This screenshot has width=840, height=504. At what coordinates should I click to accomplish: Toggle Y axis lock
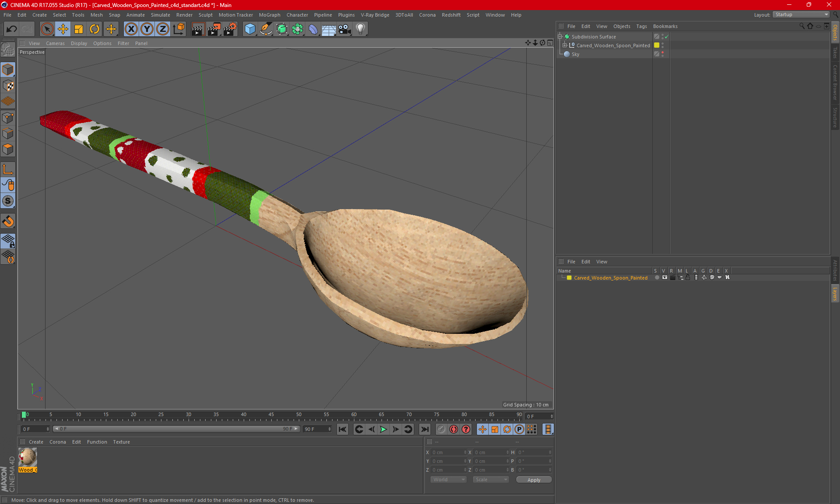tap(147, 29)
